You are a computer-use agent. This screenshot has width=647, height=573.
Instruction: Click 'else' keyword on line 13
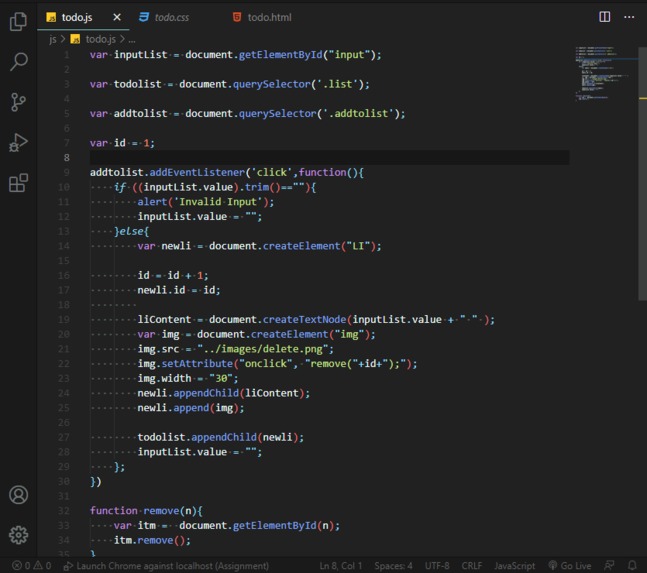pos(131,231)
